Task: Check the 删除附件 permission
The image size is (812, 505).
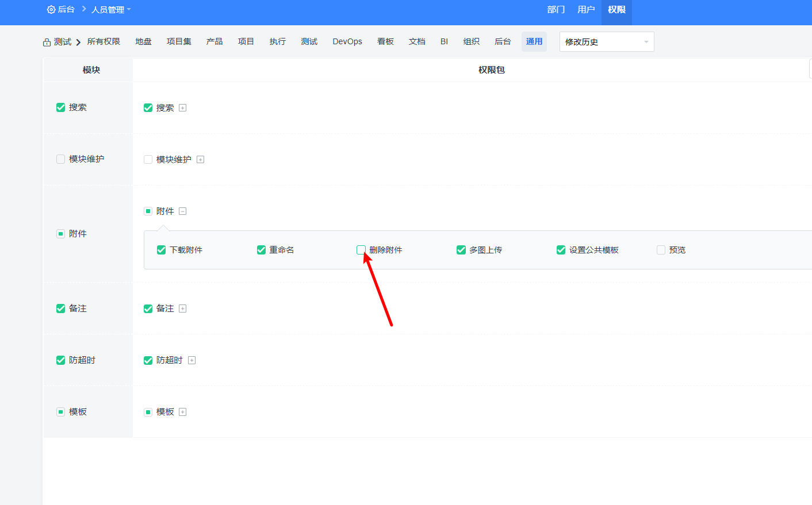Action: click(x=361, y=250)
